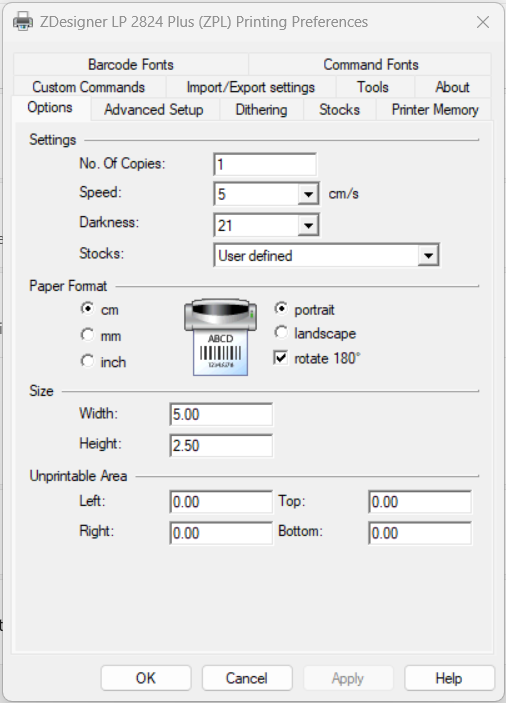Close the Printing Preferences dialog
The height and width of the screenshot is (703, 506).
coord(483,22)
